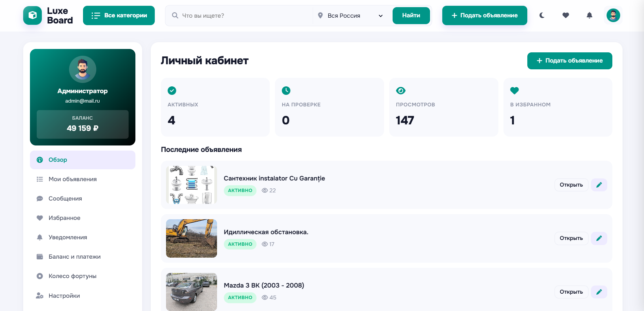Edit the Идиллическая обстановка listing with pencil icon
644x311 pixels.
click(x=599, y=238)
